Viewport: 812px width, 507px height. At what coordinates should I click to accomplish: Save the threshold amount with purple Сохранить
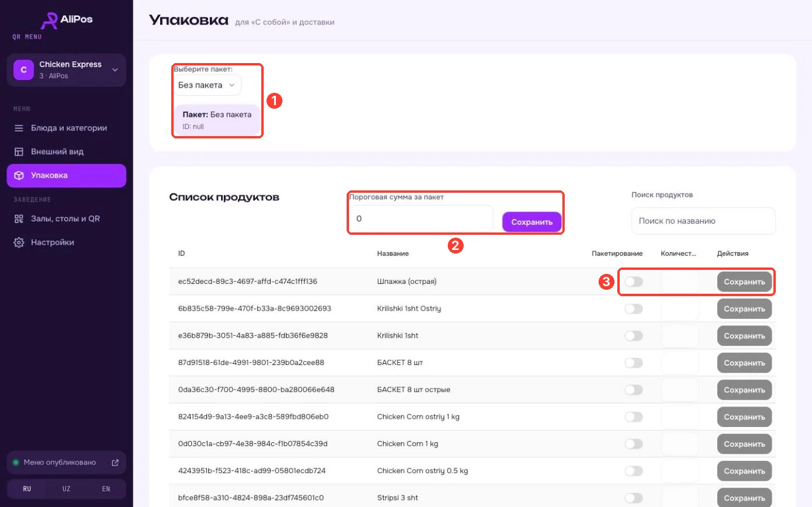point(532,222)
